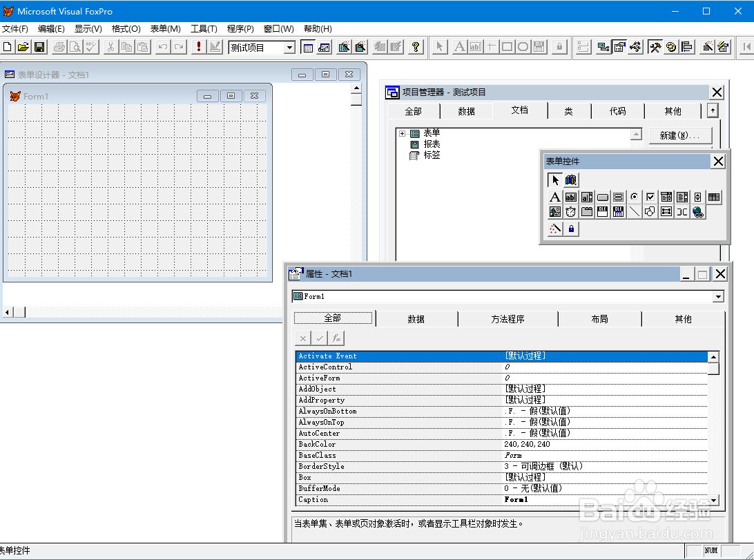Click the yellow question mark help icon
The height and width of the screenshot is (560, 754).
click(416, 47)
